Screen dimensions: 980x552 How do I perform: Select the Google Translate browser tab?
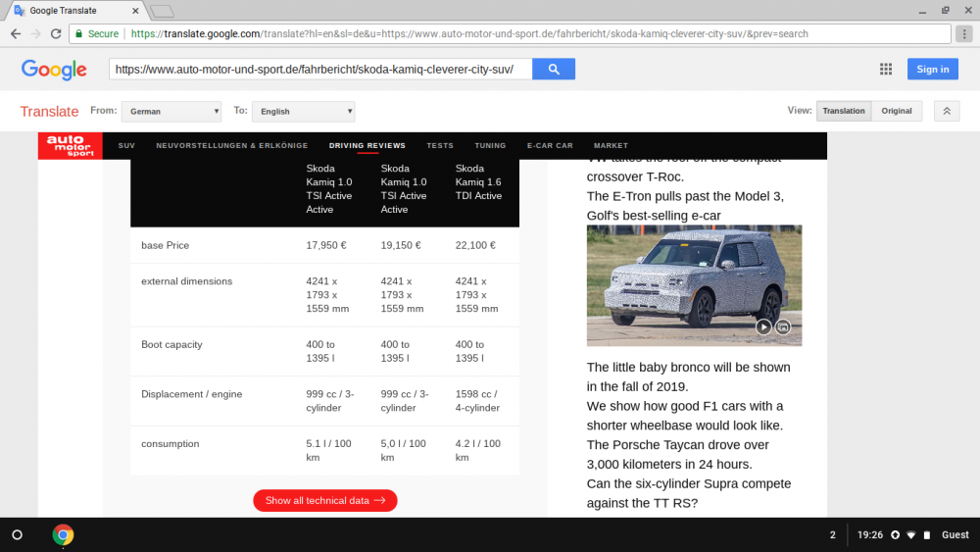click(73, 11)
